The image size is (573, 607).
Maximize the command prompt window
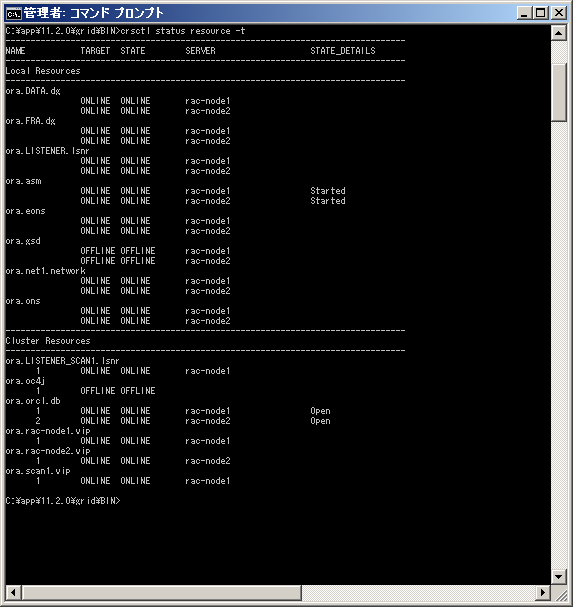pyautogui.click(x=540, y=13)
